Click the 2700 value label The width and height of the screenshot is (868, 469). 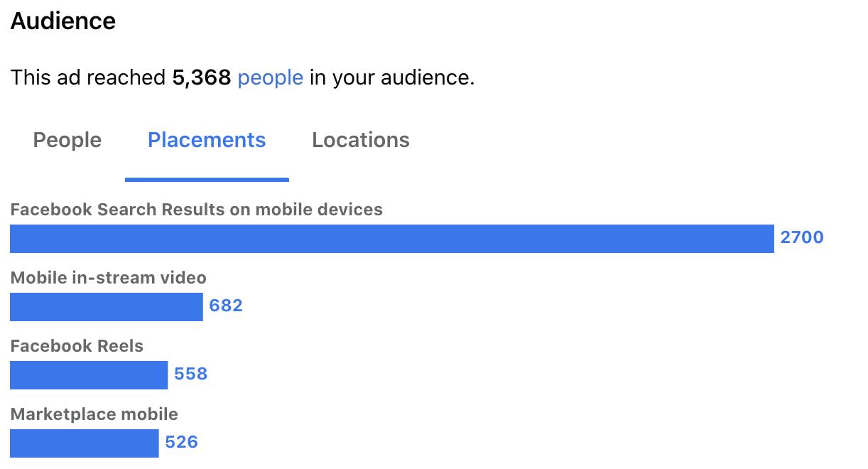pyautogui.click(x=802, y=237)
